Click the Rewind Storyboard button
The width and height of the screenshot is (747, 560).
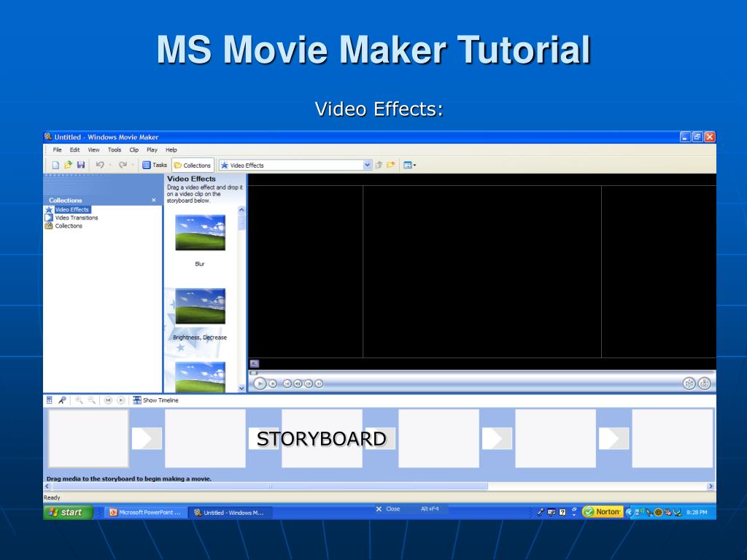(108, 400)
